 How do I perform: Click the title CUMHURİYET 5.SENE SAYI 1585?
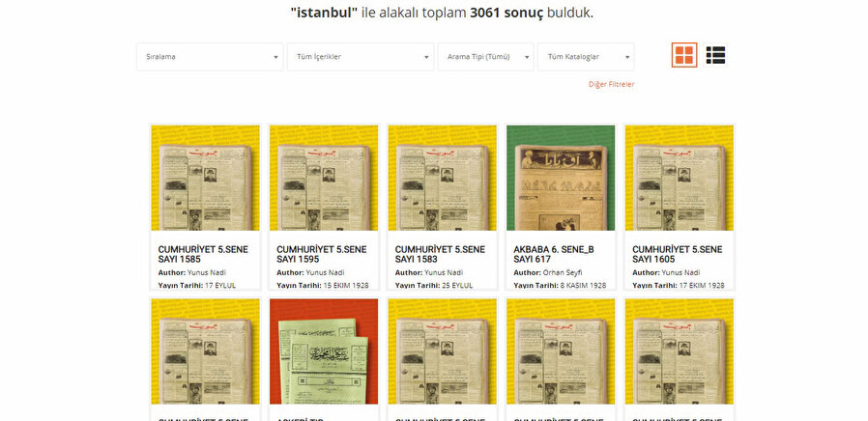(203, 254)
